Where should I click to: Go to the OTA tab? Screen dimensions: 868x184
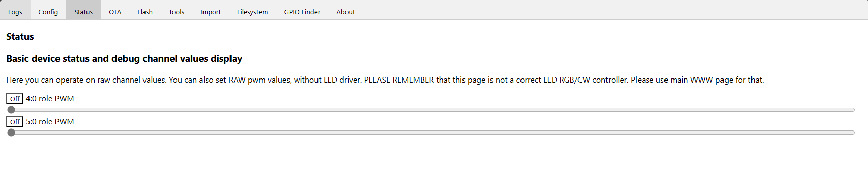(115, 11)
